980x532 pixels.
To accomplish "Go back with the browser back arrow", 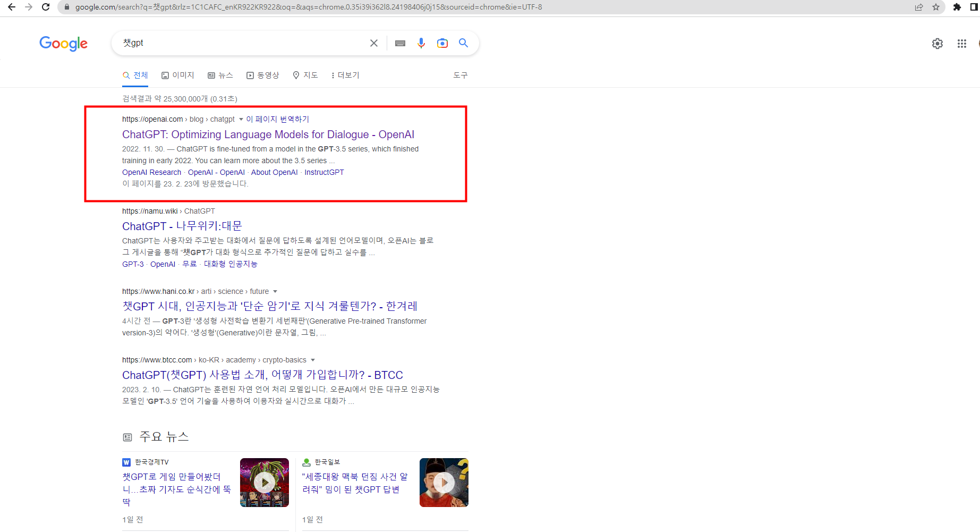I will [x=12, y=7].
